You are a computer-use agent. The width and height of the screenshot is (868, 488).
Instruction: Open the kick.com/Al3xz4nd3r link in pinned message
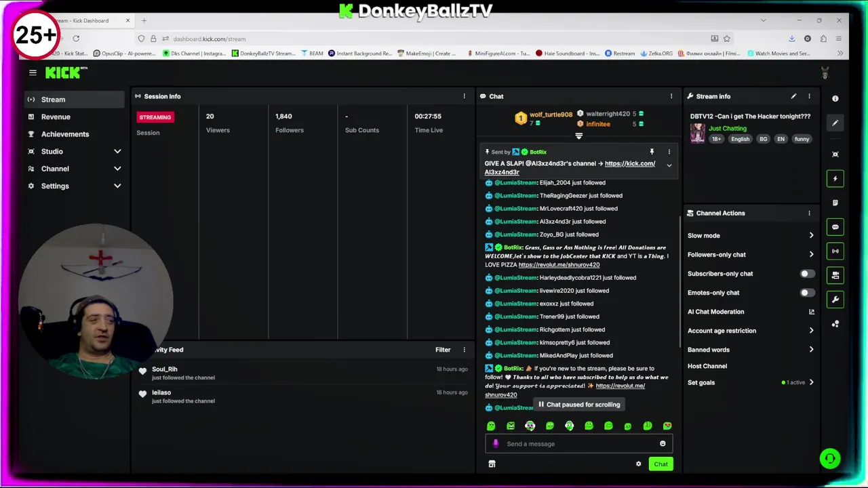[570, 168]
